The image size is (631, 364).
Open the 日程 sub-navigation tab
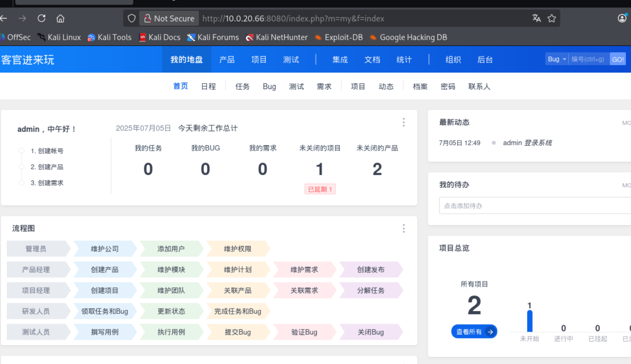point(208,87)
